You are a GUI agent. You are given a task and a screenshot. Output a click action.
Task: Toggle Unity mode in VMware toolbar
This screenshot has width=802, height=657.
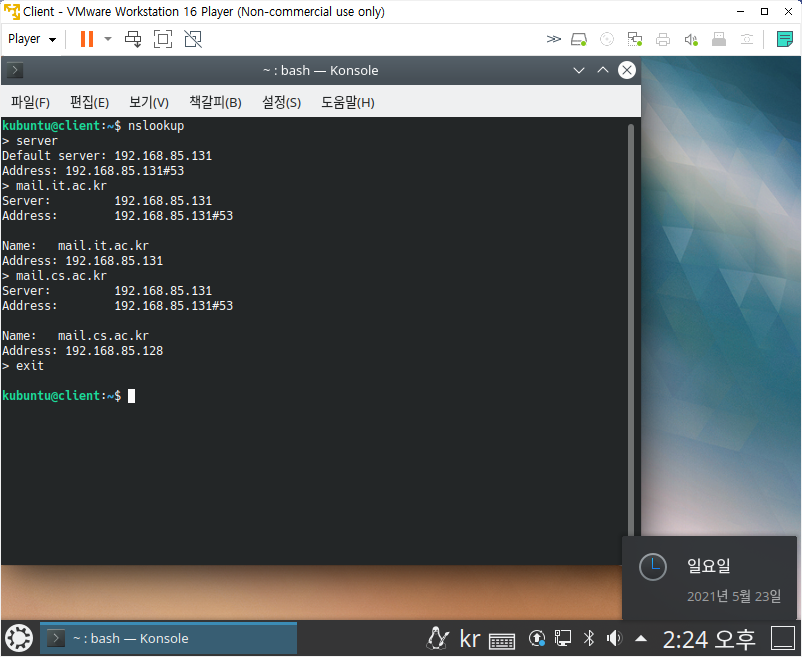(x=193, y=39)
